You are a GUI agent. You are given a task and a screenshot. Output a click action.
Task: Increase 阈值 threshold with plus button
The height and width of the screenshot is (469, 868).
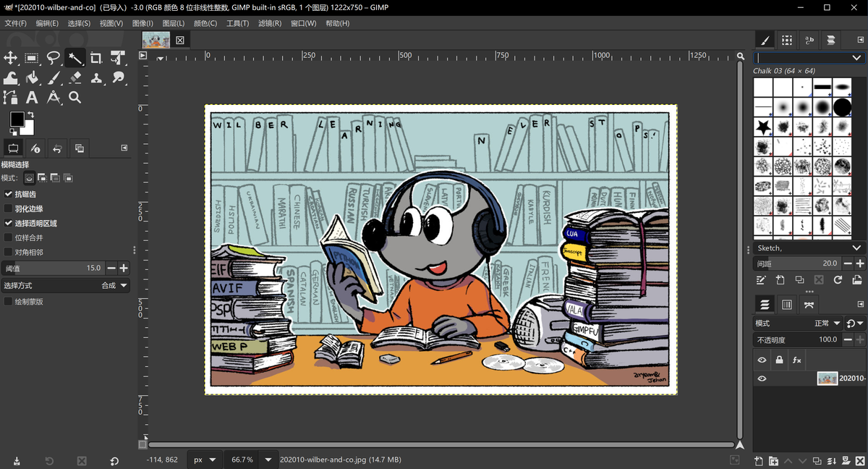pyautogui.click(x=124, y=269)
